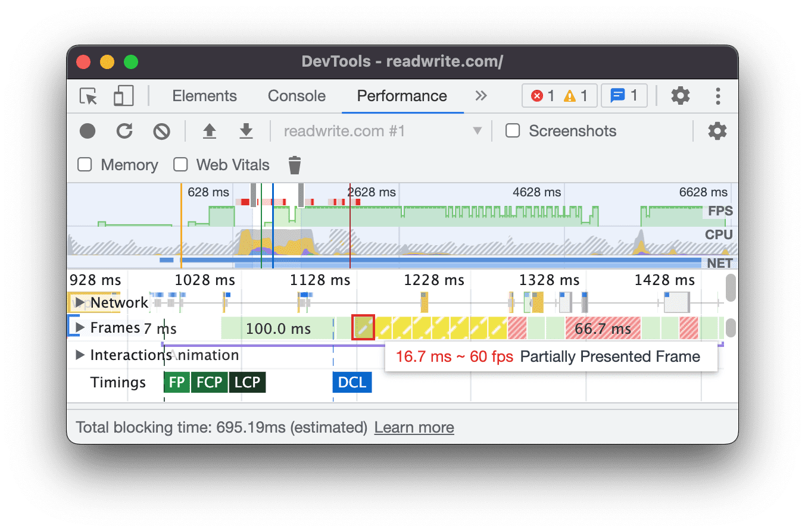Click the errors and warnings counter button
Image resolution: width=805 pixels, height=532 pixels.
tap(559, 96)
